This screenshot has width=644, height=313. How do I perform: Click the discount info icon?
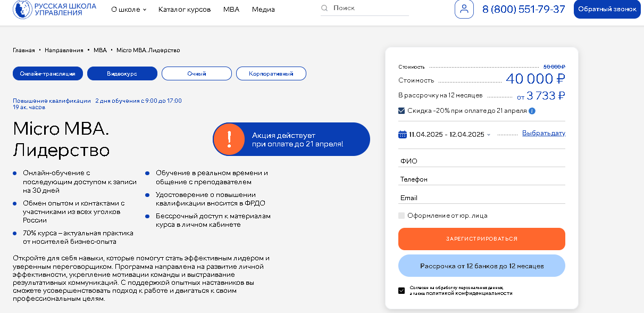532,111
